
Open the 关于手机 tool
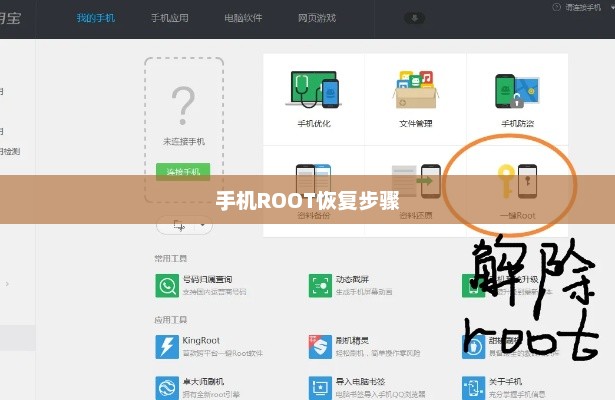click(504, 387)
